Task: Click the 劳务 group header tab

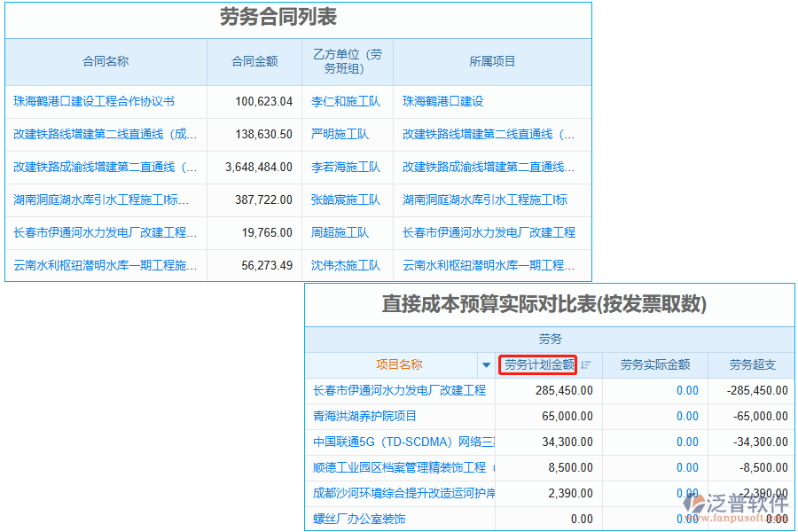Action: (550, 340)
